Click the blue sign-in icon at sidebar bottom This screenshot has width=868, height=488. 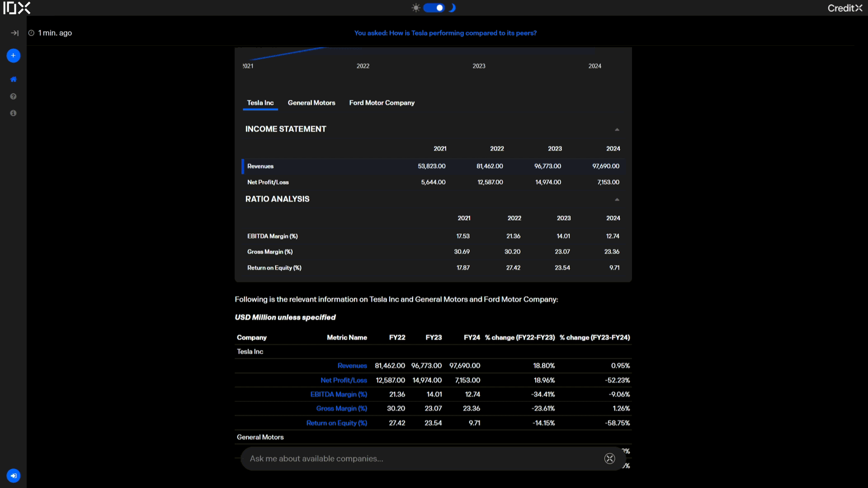(13, 476)
